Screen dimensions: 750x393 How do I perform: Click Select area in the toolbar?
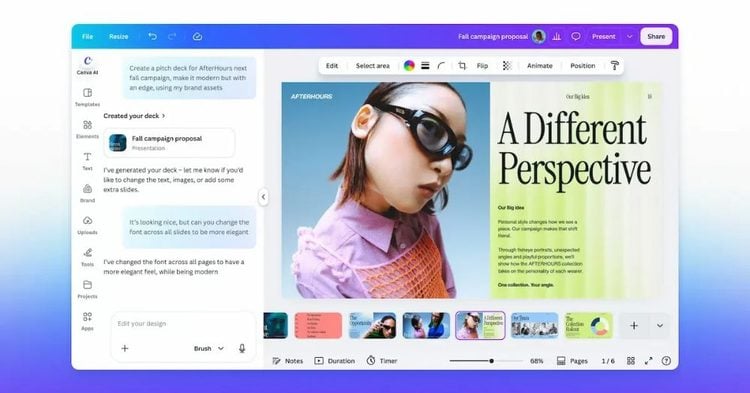[373, 66]
